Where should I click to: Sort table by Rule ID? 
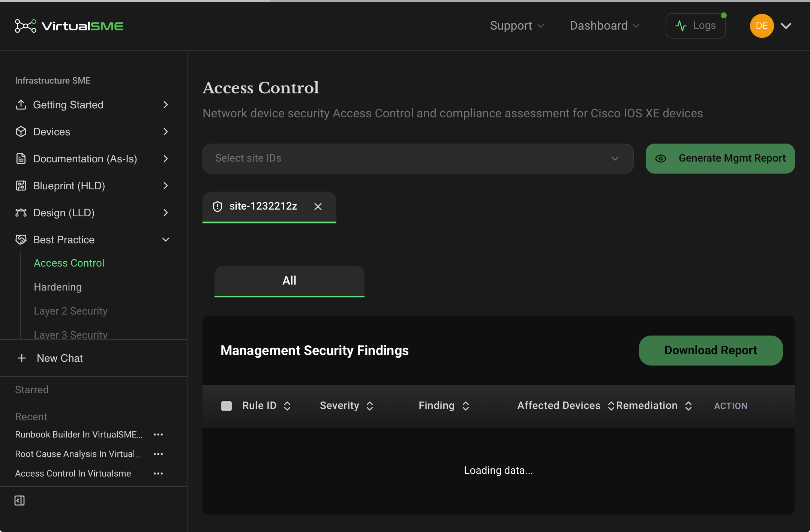point(287,406)
